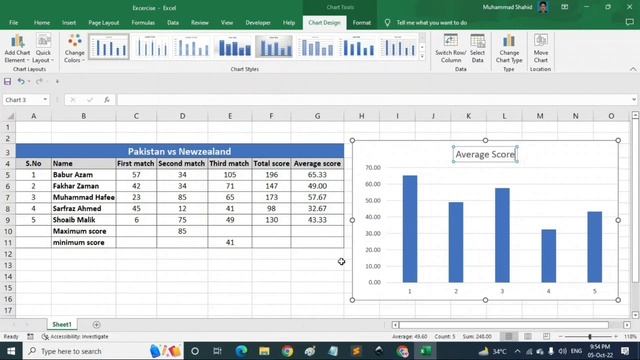Apply the first chart style thumbnail
The image size is (640, 360).
pyautogui.click(x=109, y=47)
